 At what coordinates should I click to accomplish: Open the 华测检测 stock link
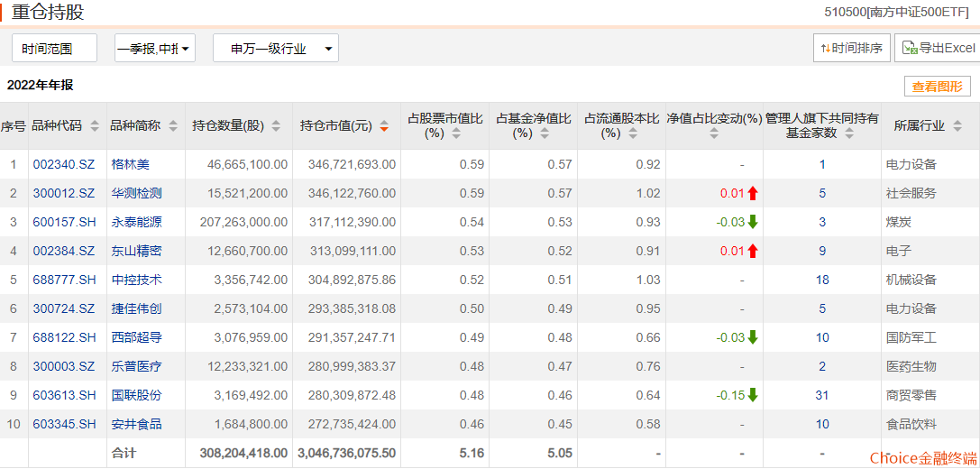pos(136,193)
